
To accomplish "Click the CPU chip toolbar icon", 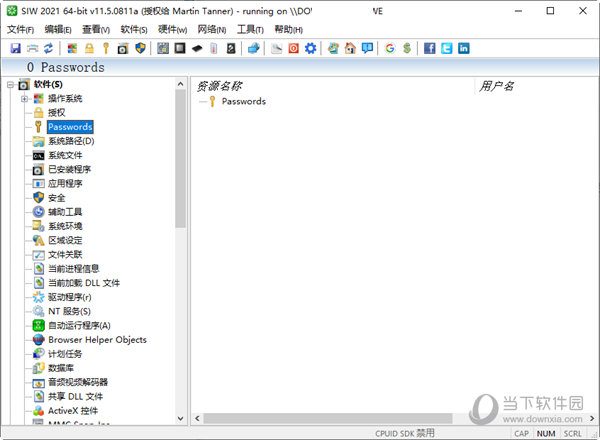I will coord(180,48).
